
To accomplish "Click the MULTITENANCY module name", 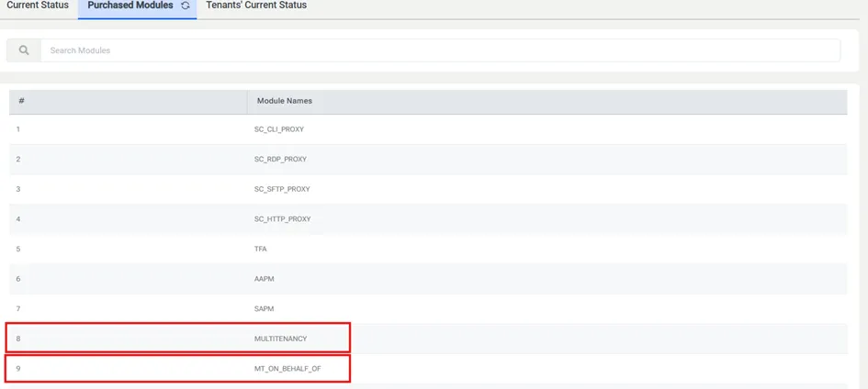I will (x=280, y=339).
